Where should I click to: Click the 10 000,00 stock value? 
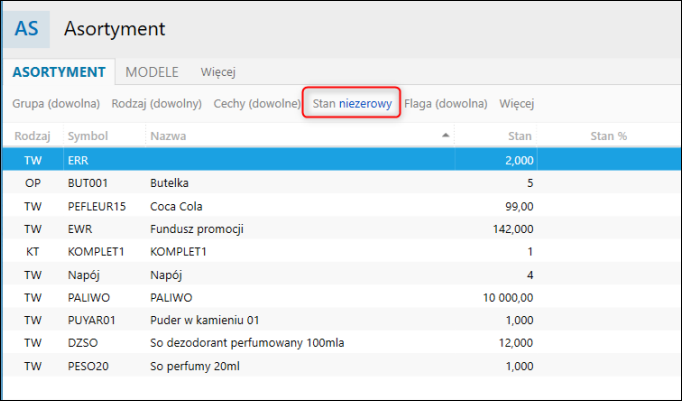pyautogui.click(x=508, y=297)
